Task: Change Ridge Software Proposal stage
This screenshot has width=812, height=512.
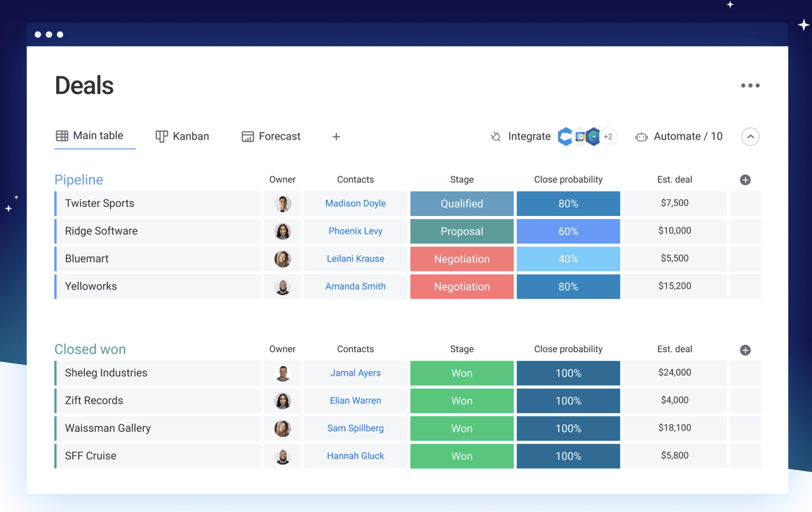Action: (462, 231)
